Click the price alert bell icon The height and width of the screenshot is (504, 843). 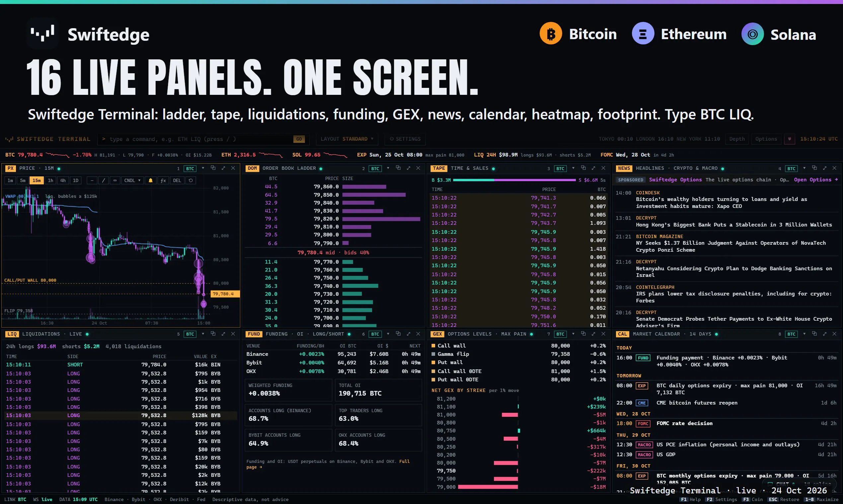[x=151, y=180]
